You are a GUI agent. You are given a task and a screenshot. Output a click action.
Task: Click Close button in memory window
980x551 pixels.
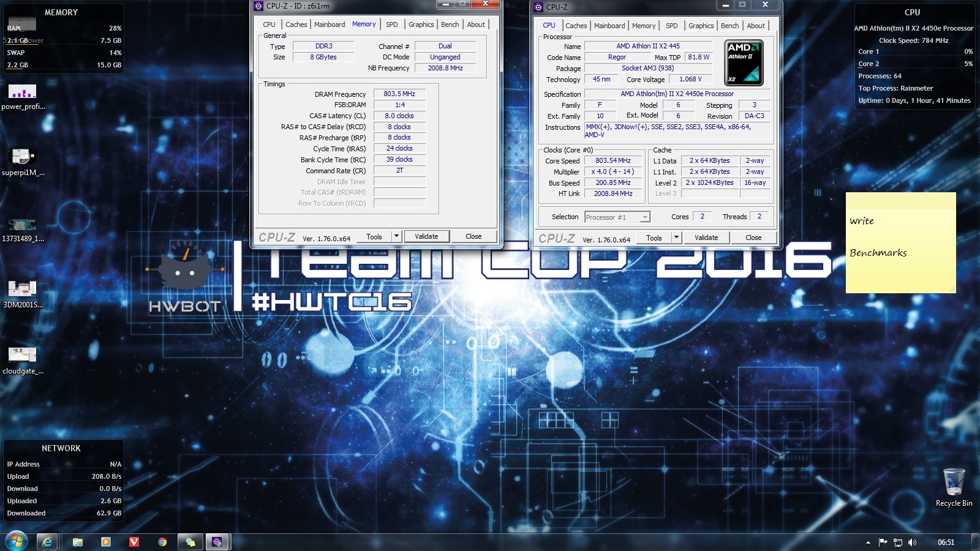click(x=473, y=236)
